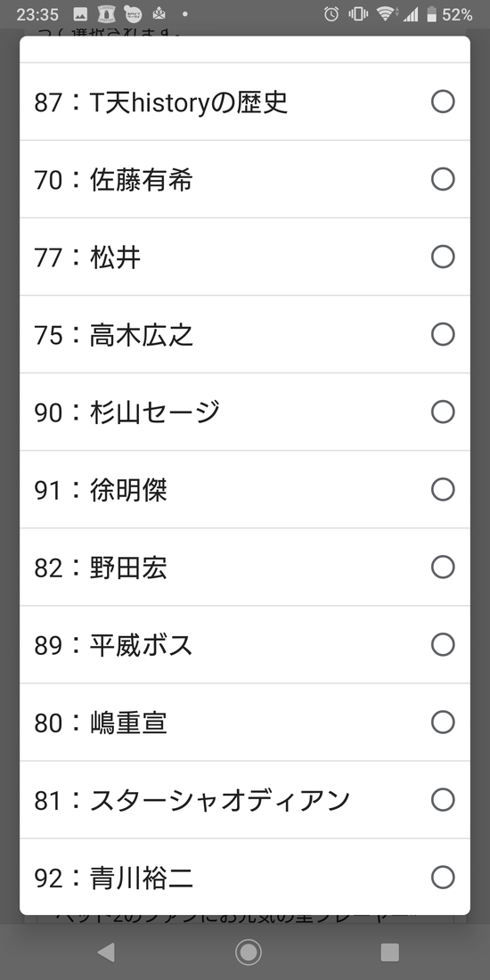This screenshot has width=490, height=980.
Task: Open recent apps with square icon
Action: point(390,951)
